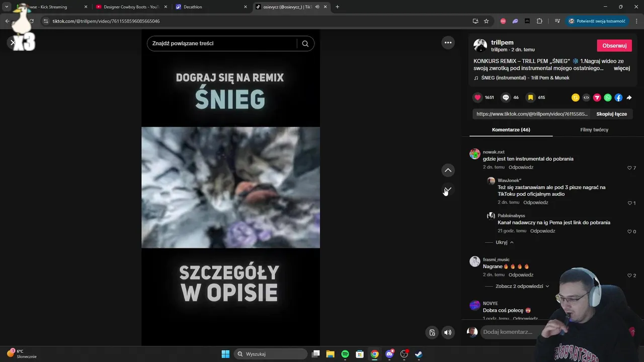Open Chrome extensions puzzle icon
Image resolution: width=644 pixels, height=362 pixels.
click(x=539, y=21)
